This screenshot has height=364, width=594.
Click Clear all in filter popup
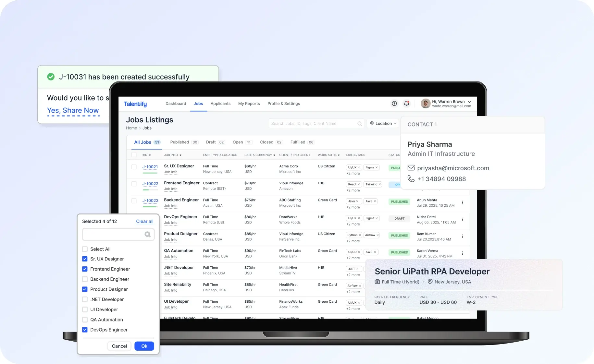[x=145, y=221]
